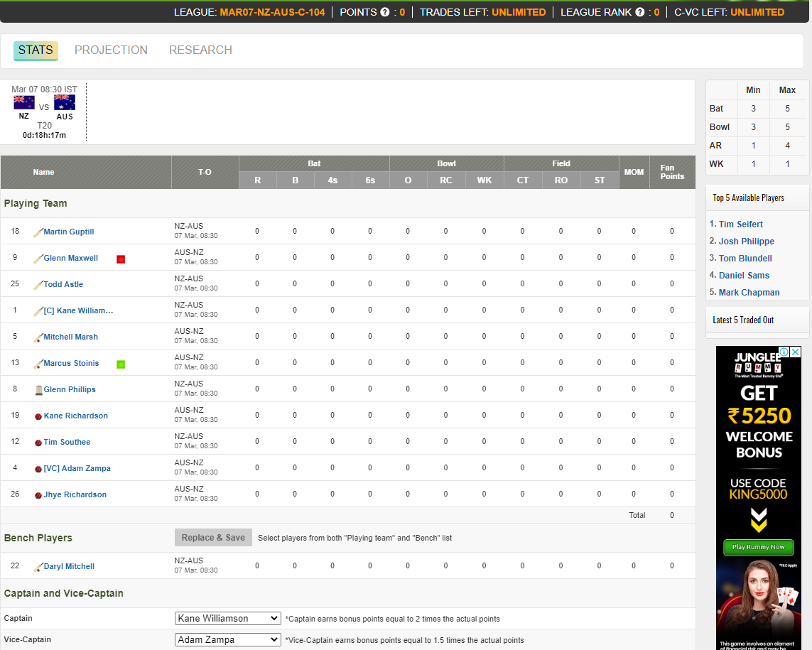812x650 pixels.
Task: Click the help icon next to LEAGUE RANK
Action: pyautogui.click(x=640, y=12)
